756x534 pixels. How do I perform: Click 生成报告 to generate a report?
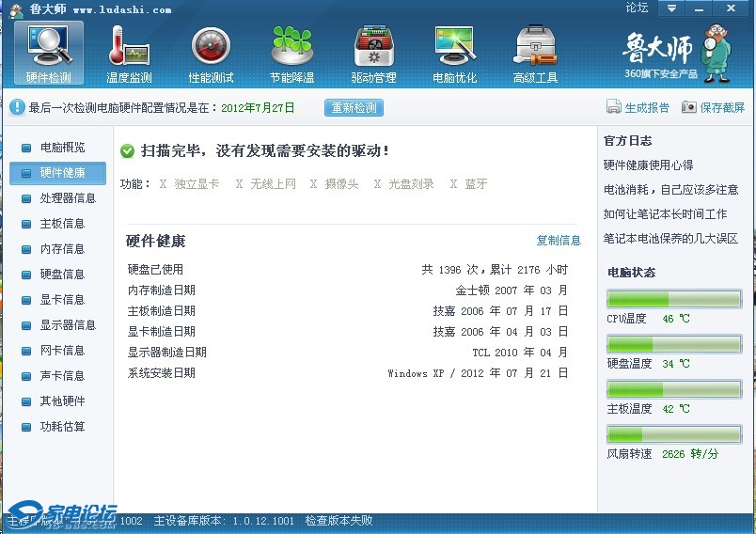(x=638, y=107)
